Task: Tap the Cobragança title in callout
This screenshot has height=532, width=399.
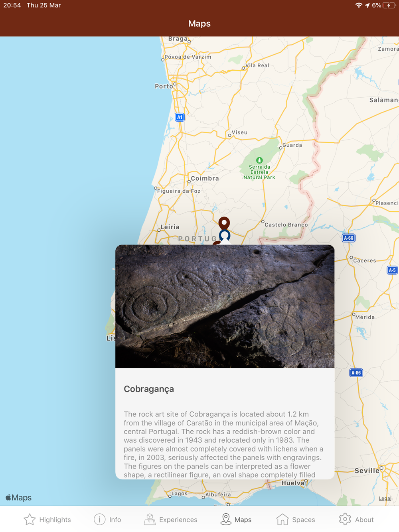Action: [x=149, y=389]
